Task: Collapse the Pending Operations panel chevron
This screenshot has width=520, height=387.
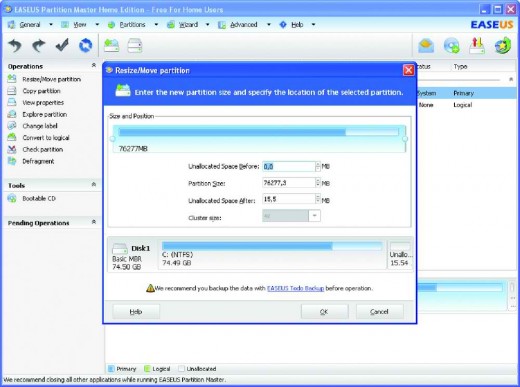Action: pyautogui.click(x=94, y=222)
